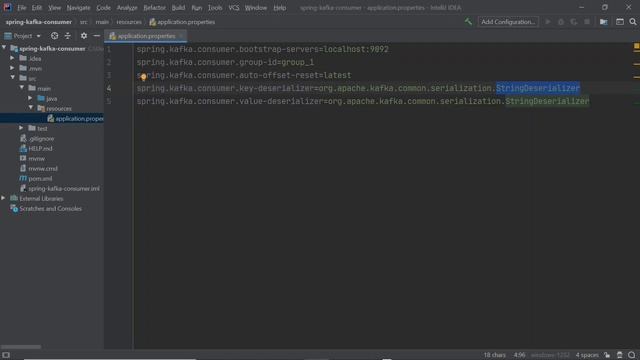Expand the test folder
The width and height of the screenshot is (640, 360).
22,128
